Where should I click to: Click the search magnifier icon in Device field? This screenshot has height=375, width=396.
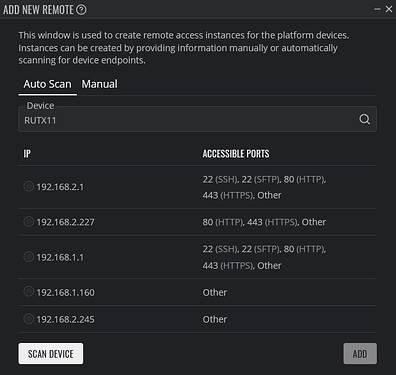[x=364, y=119]
